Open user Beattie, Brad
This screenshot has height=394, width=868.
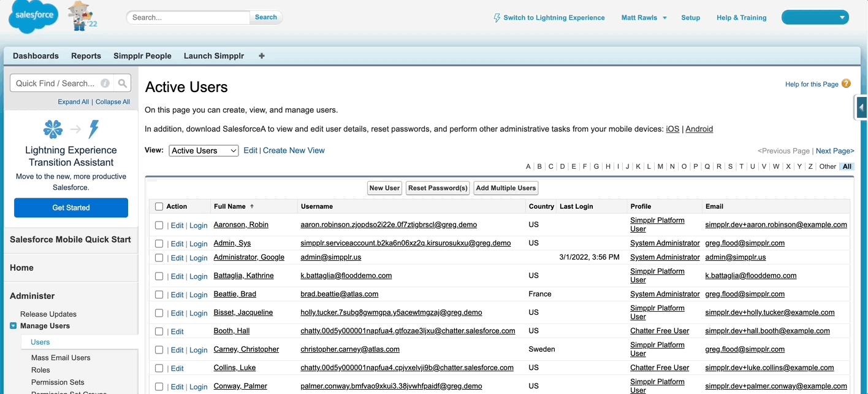tap(235, 294)
